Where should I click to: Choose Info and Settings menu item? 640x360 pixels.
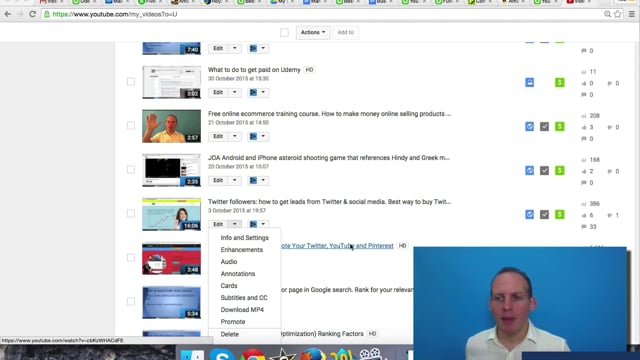244,238
